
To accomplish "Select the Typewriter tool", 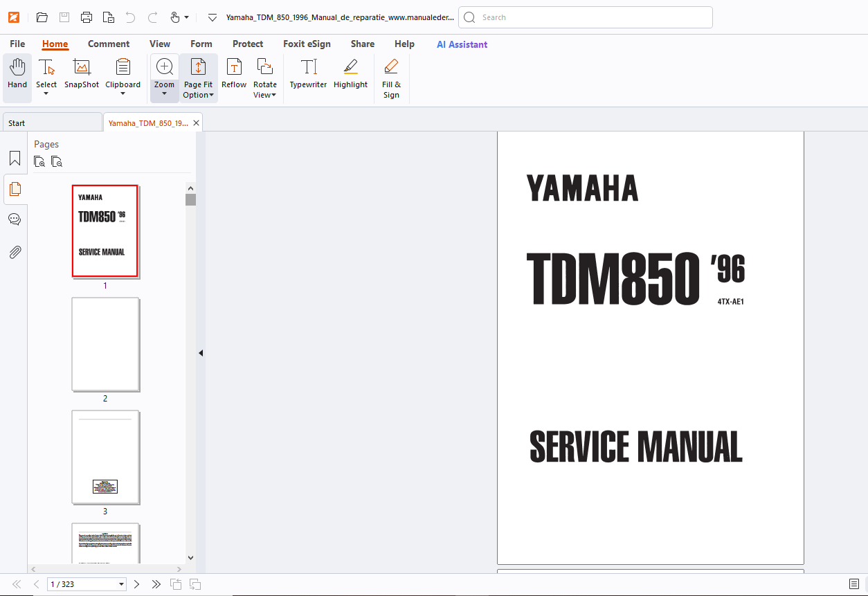I will tap(308, 73).
